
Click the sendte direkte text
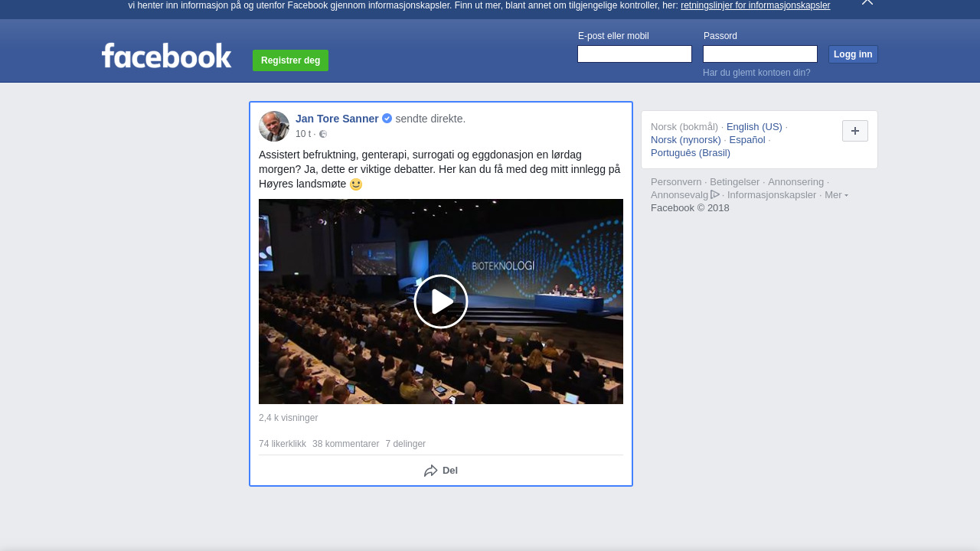430,119
